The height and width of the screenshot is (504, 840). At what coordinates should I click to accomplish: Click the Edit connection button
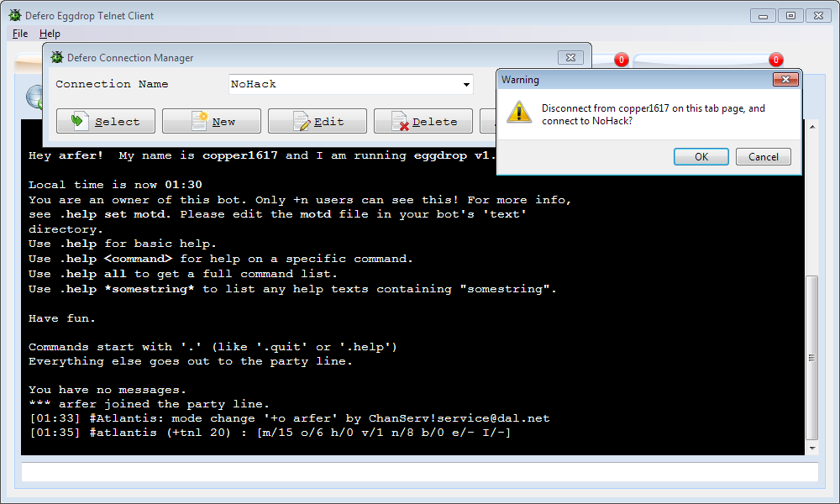coord(318,121)
